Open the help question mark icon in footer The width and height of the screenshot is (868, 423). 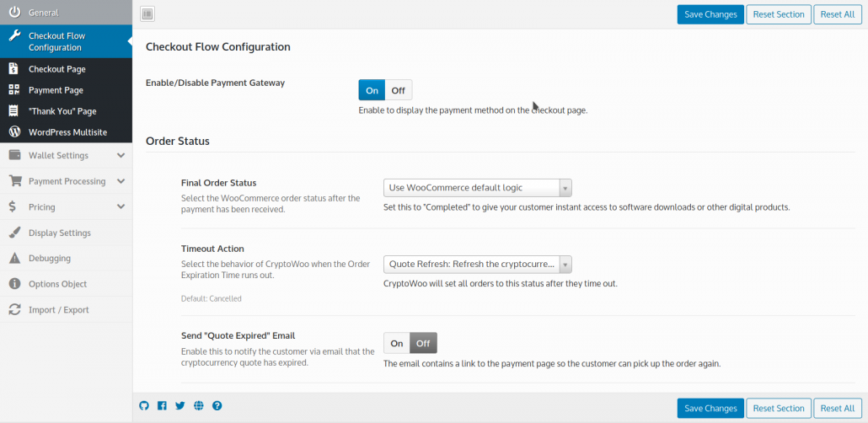click(x=217, y=406)
